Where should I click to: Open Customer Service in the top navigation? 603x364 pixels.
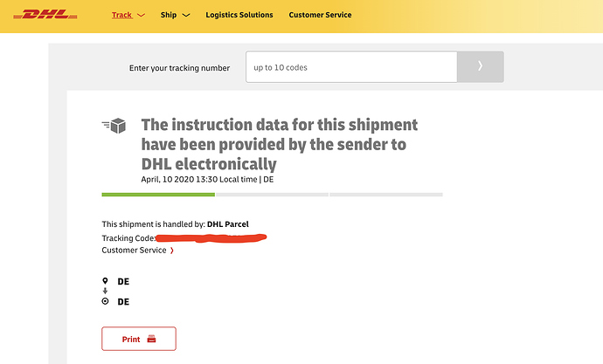click(x=320, y=15)
